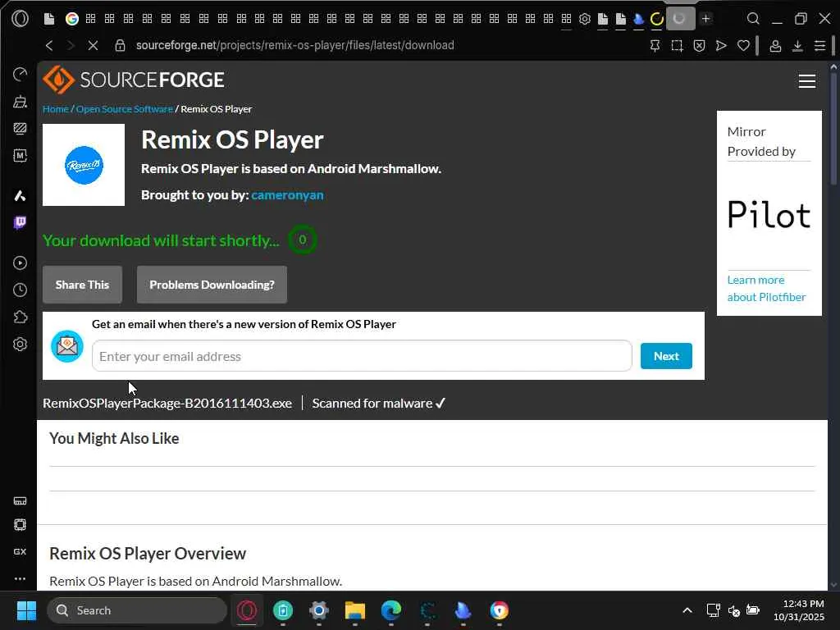Click the Next button beside email
The width and height of the screenshot is (840, 630).
[x=666, y=356]
